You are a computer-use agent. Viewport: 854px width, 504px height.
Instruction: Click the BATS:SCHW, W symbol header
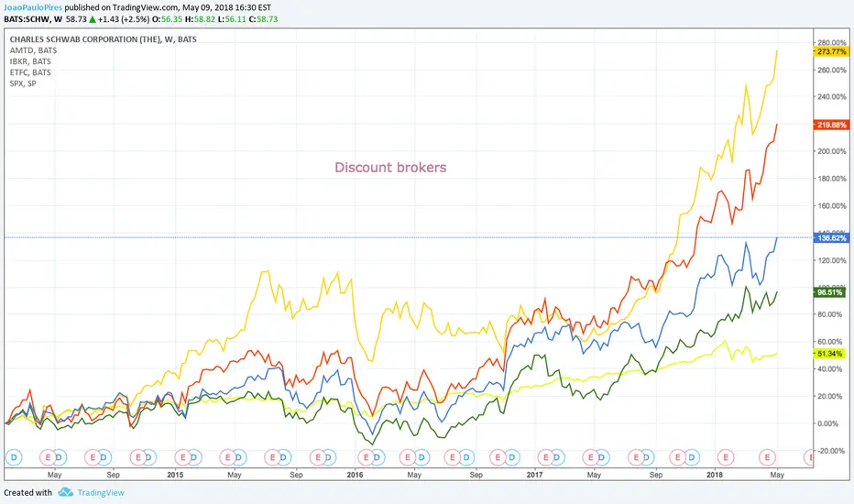pos(33,19)
